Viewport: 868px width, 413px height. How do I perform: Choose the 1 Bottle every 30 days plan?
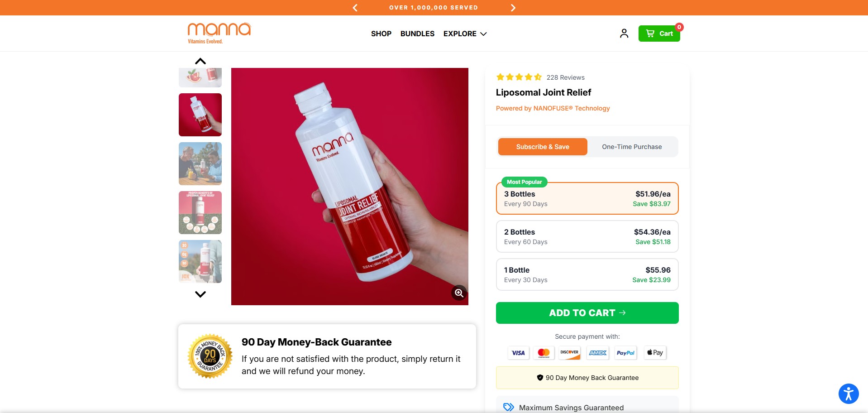coord(587,274)
